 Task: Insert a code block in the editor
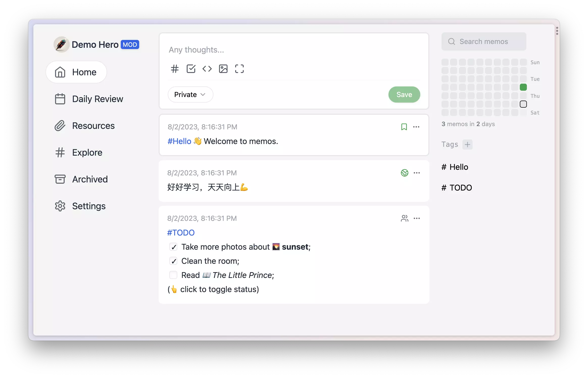point(207,68)
